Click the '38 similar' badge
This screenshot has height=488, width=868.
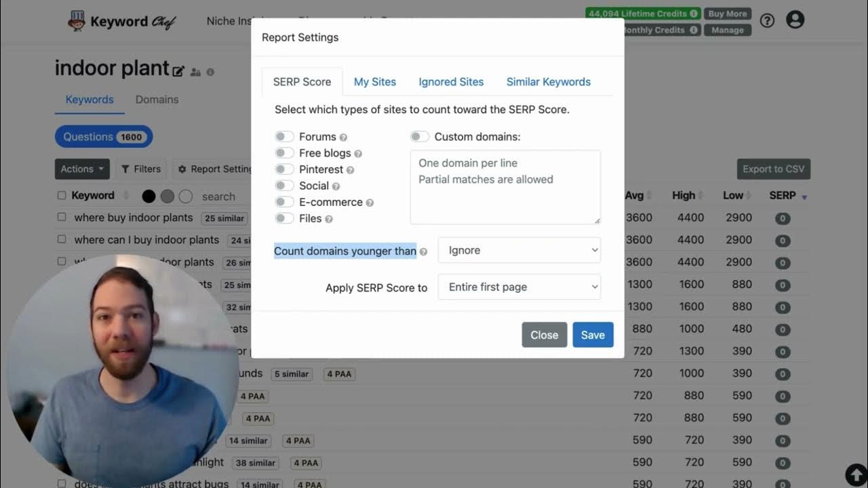[x=255, y=463]
